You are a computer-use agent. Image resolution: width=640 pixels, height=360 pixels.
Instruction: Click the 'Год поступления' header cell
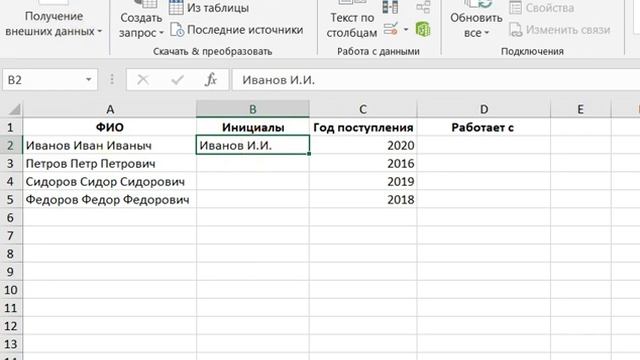(x=363, y=127)
